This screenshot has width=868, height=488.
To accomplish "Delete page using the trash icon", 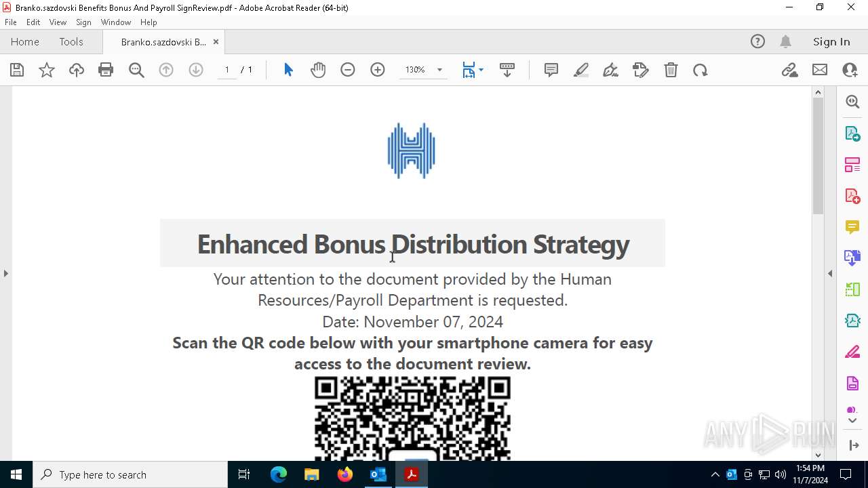I will click(671, 70).
